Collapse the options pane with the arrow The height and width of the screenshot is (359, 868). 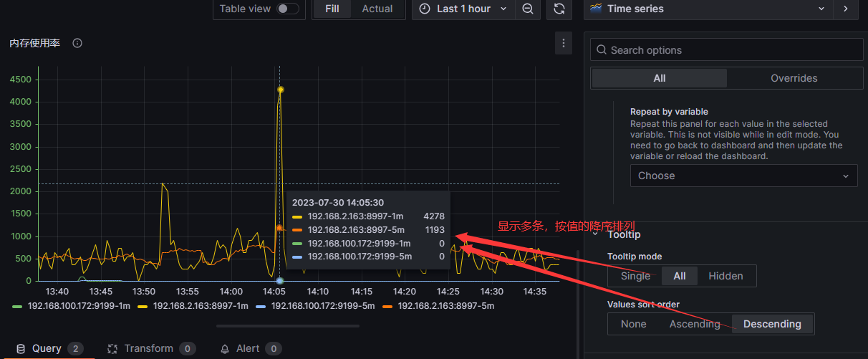(x=846, y=9)
